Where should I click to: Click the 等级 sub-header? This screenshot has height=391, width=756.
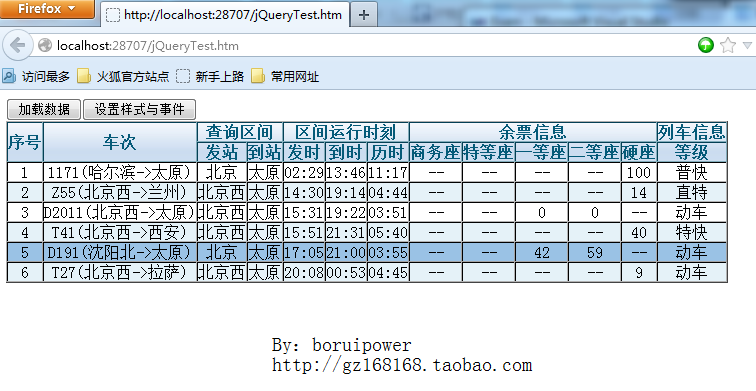point(692,152)
